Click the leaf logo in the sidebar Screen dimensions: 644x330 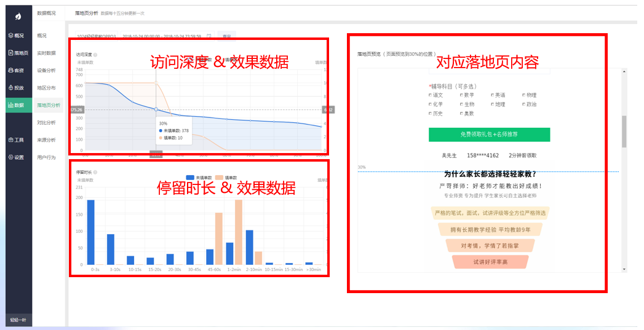click(x=18, y=17)
